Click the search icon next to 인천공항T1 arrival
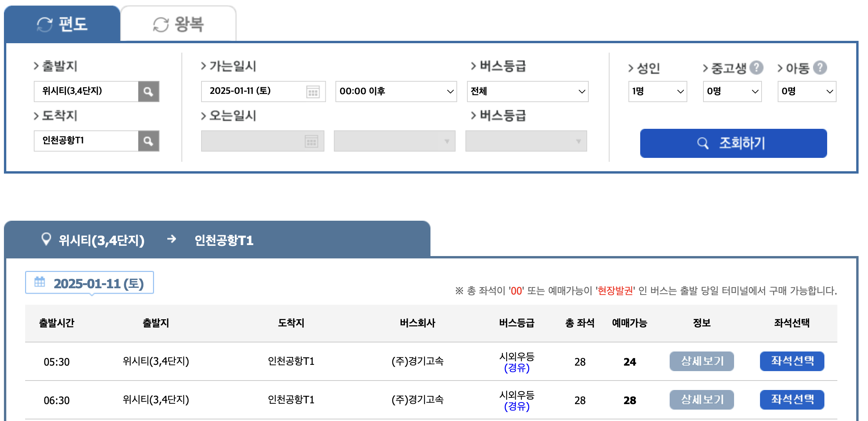Image resolution: width=868 pixels, height=421 pixels. coord(148,141)
